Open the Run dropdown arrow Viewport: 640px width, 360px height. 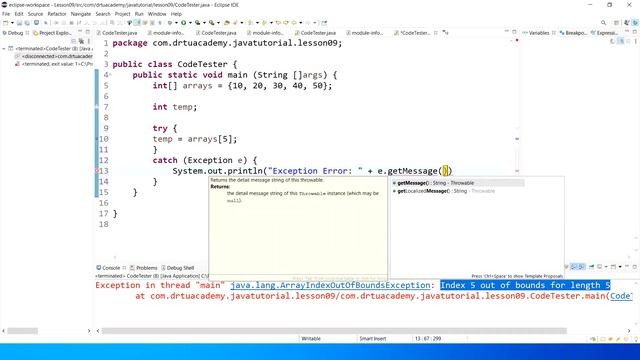point(190,23)
